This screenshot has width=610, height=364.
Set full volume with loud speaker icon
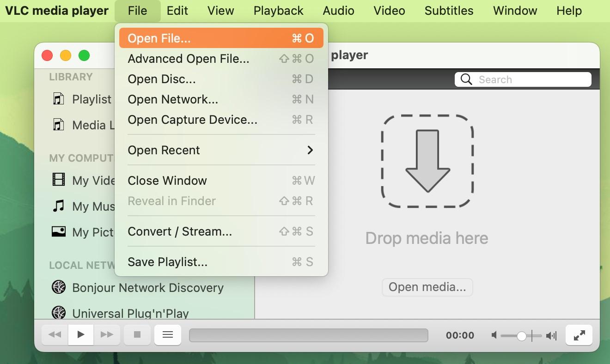551,335
